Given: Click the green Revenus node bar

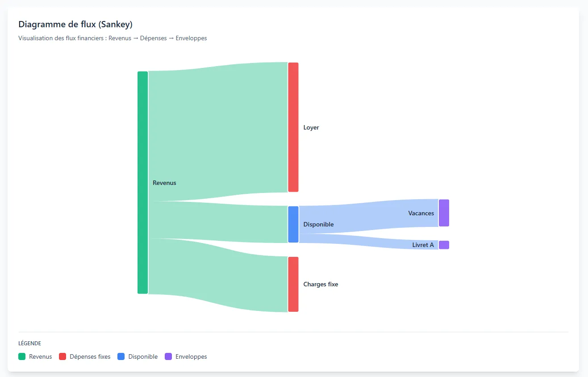Looking at the screenshot, I should point(142,182).
